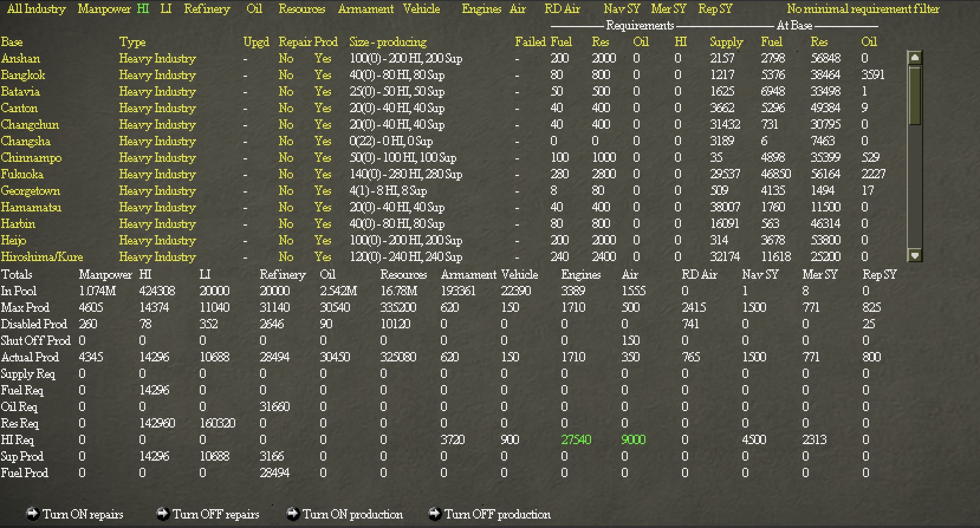This screenshot has width=980, height=528.
Task: Click Georgetown size text 4(1) - 8 HI, 8 Sup
Action: (x=388, y=191)
